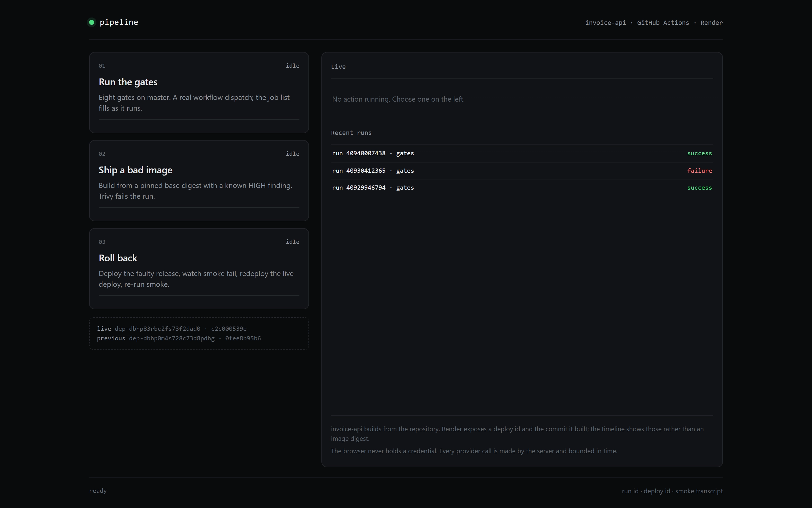Click the previous commit hash 0fee8b95b6

(x=242, y=338)
